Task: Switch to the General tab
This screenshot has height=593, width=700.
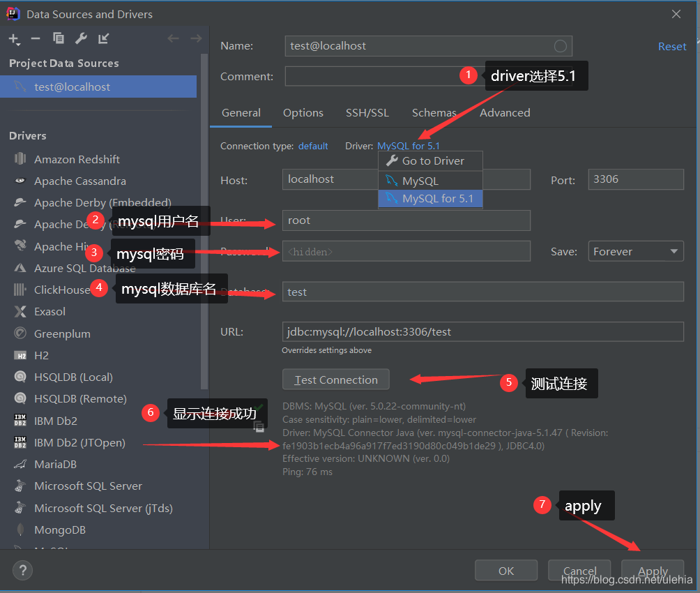Action: (241, 112)
